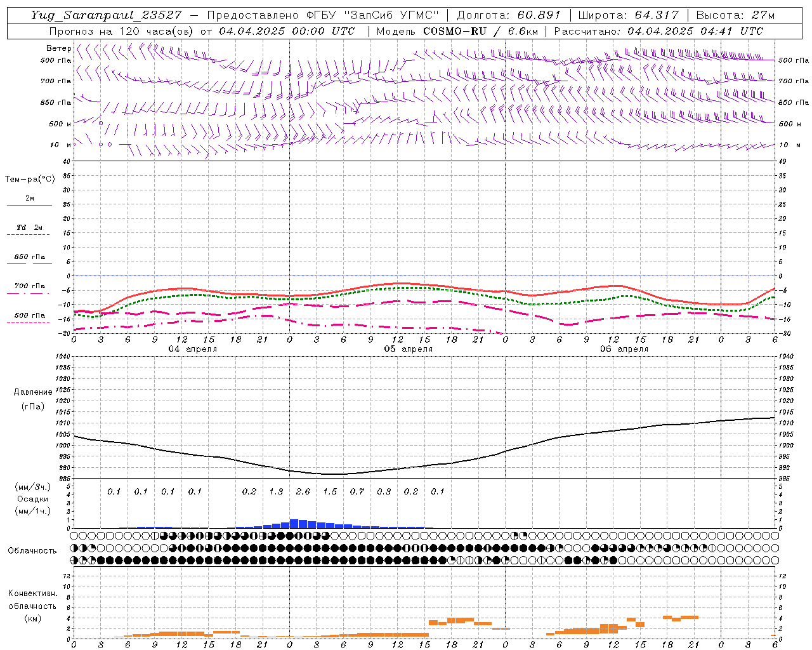Click the station title "Yug_Saranpaul_23527"

coord(105,15)
